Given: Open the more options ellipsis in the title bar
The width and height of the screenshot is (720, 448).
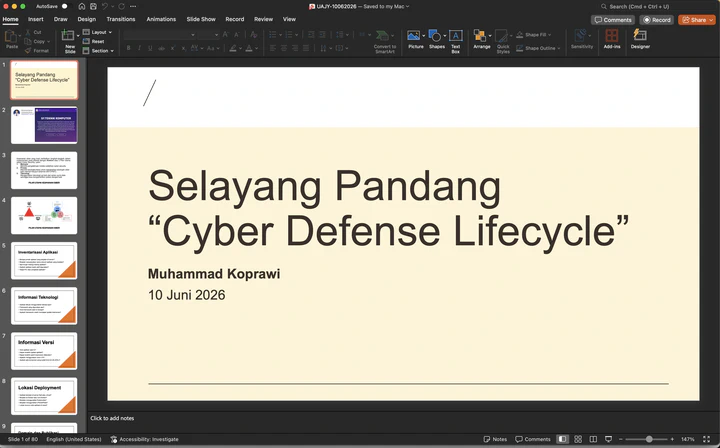Looking at the screenshot, I should coord(133,6).
